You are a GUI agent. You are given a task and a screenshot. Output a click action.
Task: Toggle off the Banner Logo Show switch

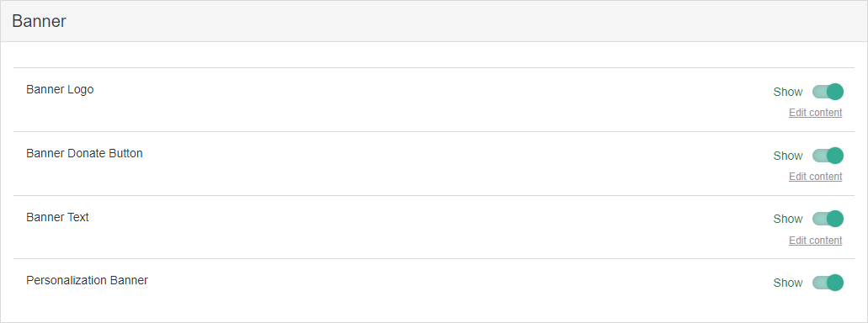point(828,92)
